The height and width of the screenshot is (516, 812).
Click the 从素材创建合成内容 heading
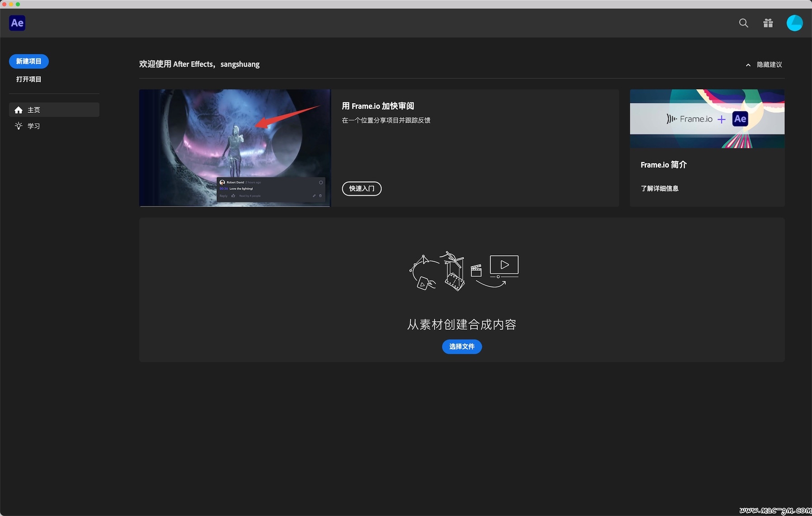point(462,325)
